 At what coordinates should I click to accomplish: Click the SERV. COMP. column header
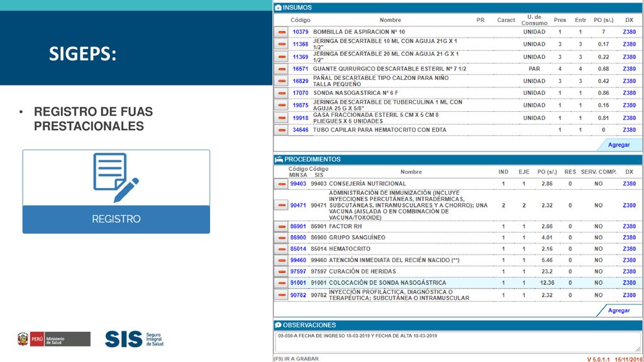pyautogui.click(x=599, y=172)
